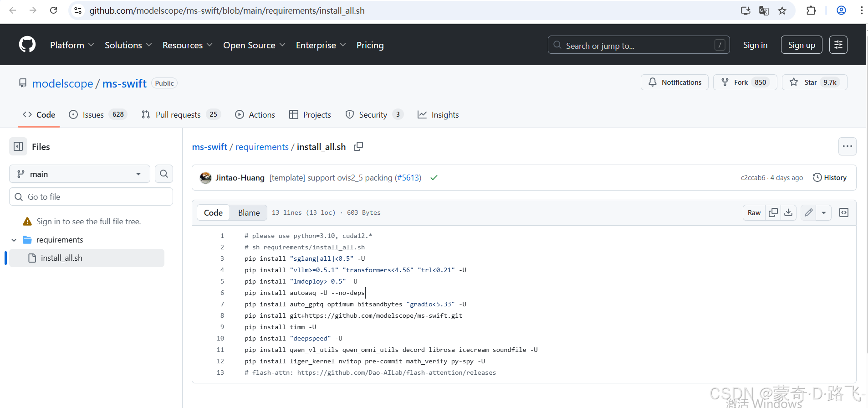Expand the Solutions menu
This screenshot has width=868, height=408.
128,45
